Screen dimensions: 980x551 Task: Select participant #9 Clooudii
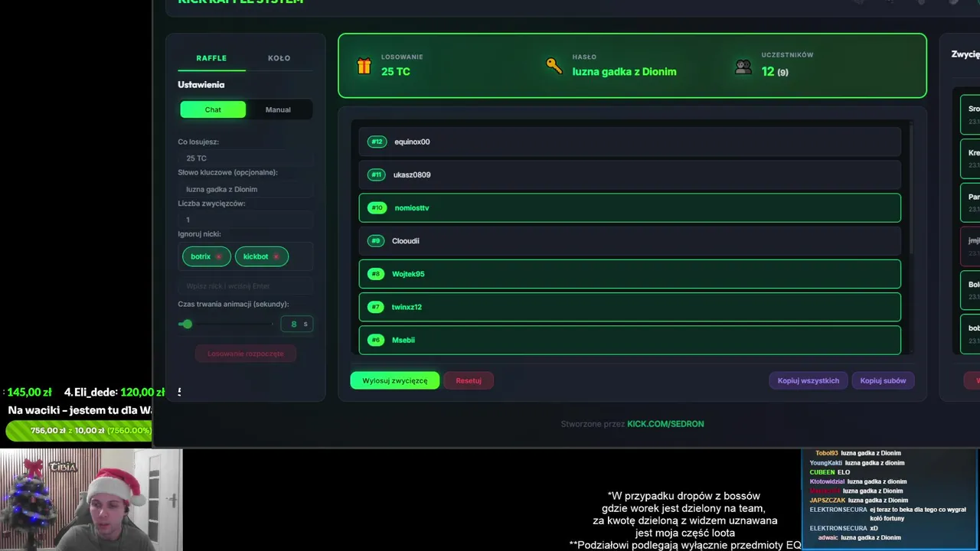click(629, 240)
